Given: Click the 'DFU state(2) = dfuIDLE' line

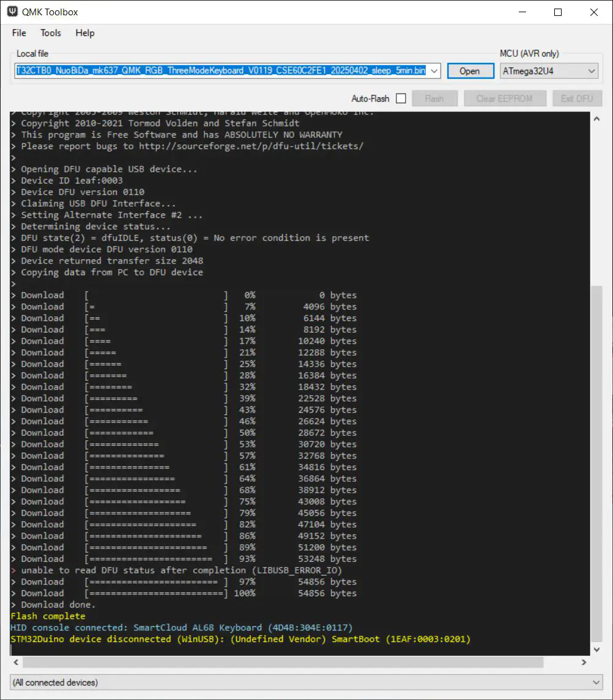Looking at the screenshot, I should click(x=190, y=238).
